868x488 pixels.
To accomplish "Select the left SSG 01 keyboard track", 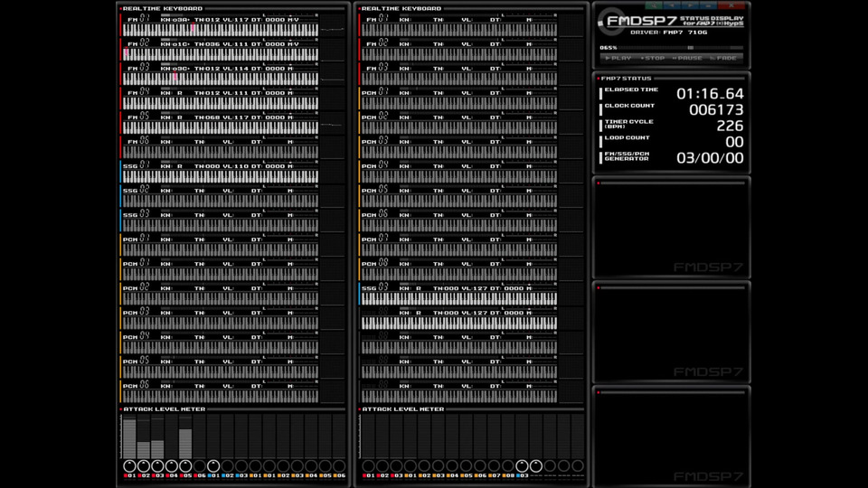I will pyautogui.click(x=222, y=176).
